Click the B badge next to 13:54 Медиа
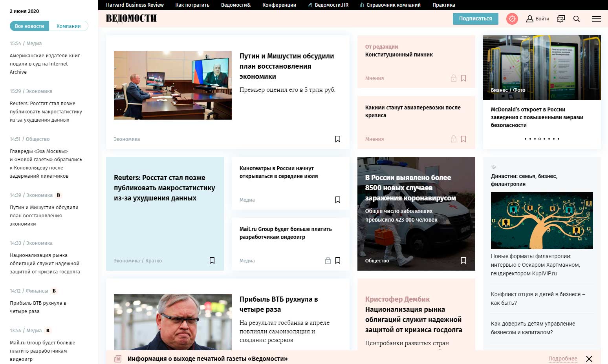This screenshot has height=364, width=608. 48,330
